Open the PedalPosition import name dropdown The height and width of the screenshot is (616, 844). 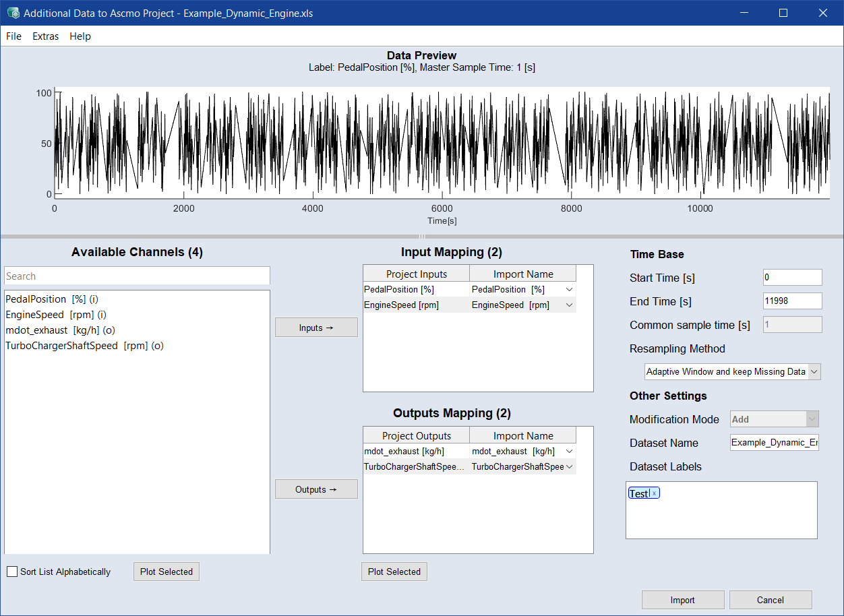(x=569, y=289)
